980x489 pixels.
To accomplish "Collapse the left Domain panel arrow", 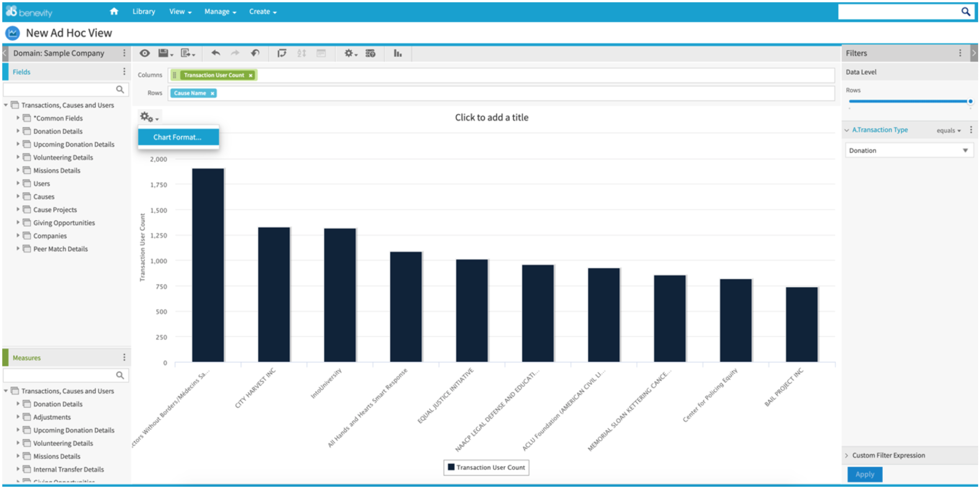I will pyautogui.click(x=5, y=53).
